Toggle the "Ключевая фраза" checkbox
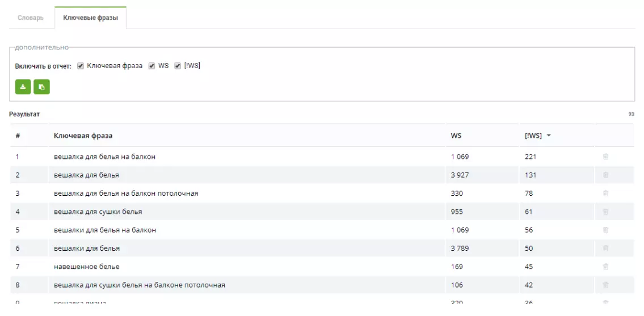 click(81, 66)
